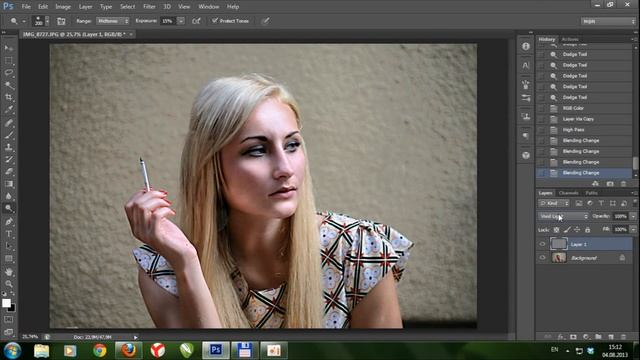This screenshot has height=360, width=640.
Task: Toggle lock all padlock icon
Action: (588, 230)
